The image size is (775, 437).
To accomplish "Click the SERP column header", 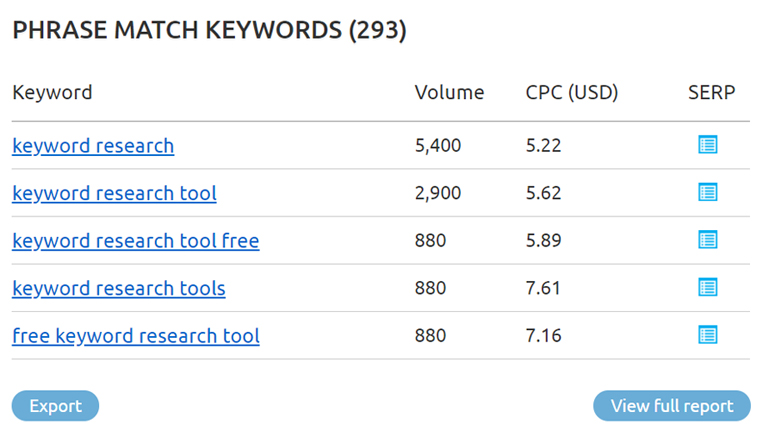I will click(x=712, y=92).
